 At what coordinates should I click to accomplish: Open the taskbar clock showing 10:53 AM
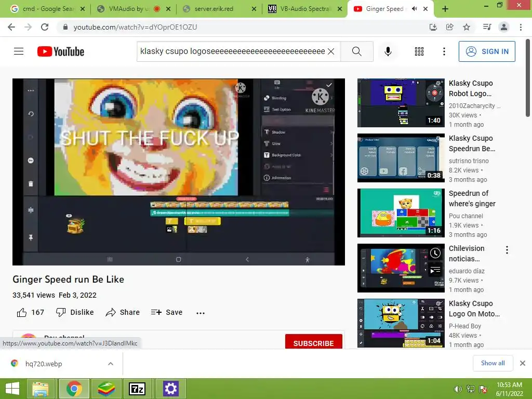[x=509, y=389]
